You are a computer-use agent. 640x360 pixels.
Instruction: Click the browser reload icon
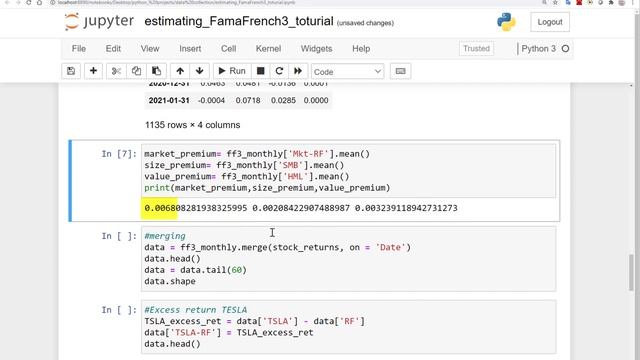point(28,2)
